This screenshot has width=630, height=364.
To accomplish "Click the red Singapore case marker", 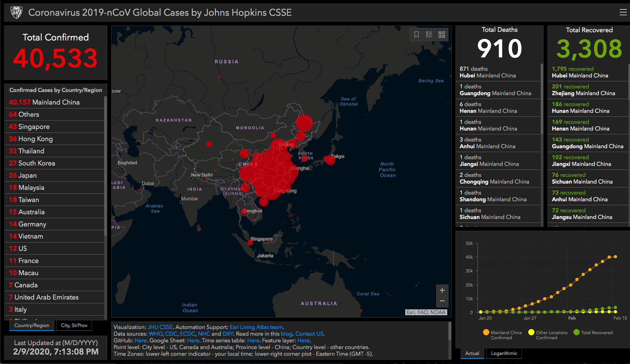I will (250, 243).
